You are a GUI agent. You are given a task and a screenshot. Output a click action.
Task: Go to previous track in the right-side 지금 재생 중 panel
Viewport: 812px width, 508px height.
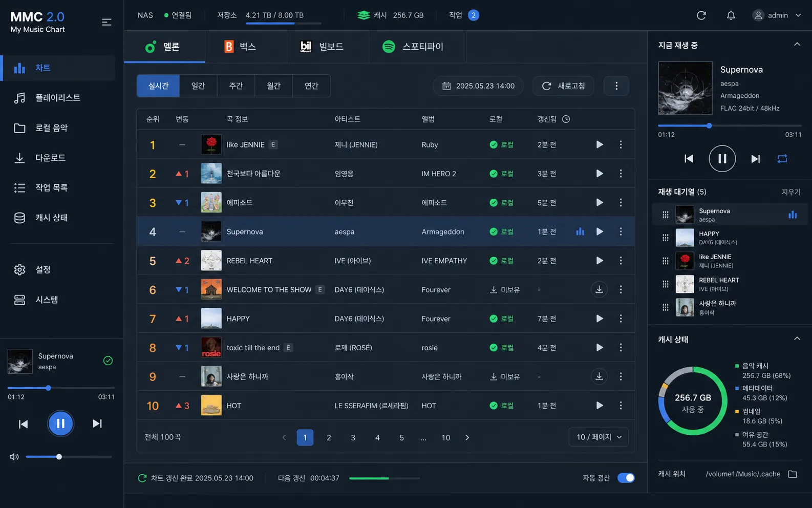coord(689,159)
